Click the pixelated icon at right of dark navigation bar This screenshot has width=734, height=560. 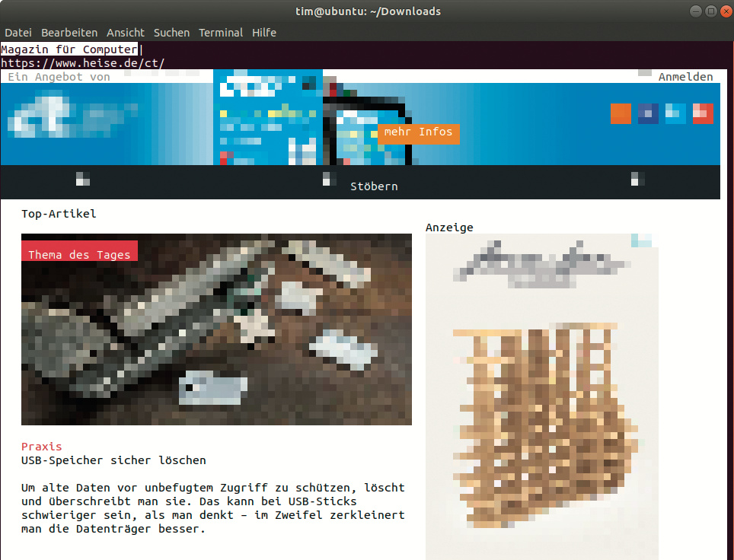tap(637, 180)
